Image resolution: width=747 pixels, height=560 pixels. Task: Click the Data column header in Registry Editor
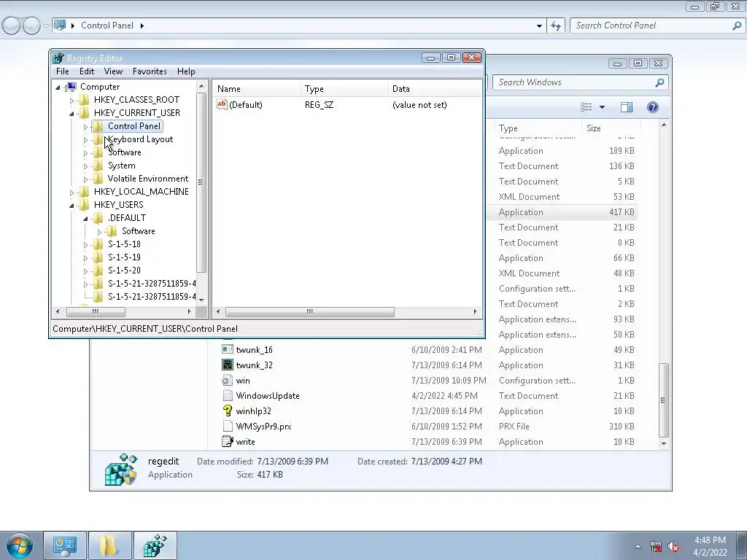click(x=435, y=88)
